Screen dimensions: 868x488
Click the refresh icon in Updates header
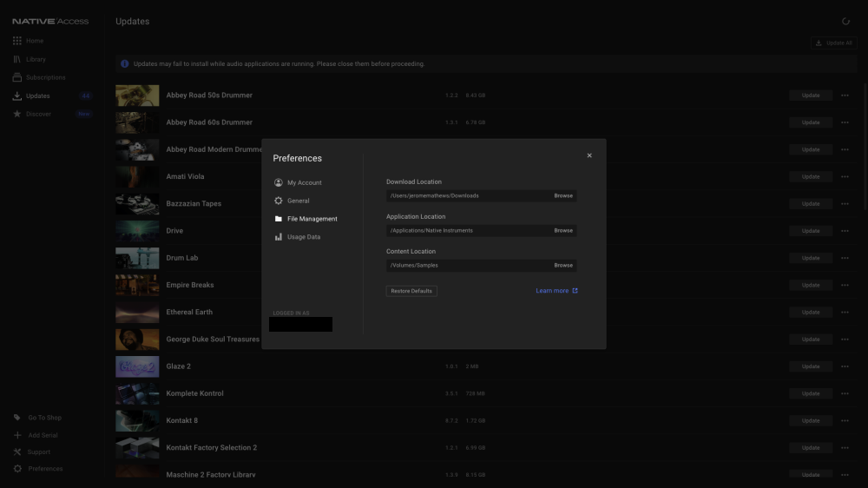[x=845, y=21]
